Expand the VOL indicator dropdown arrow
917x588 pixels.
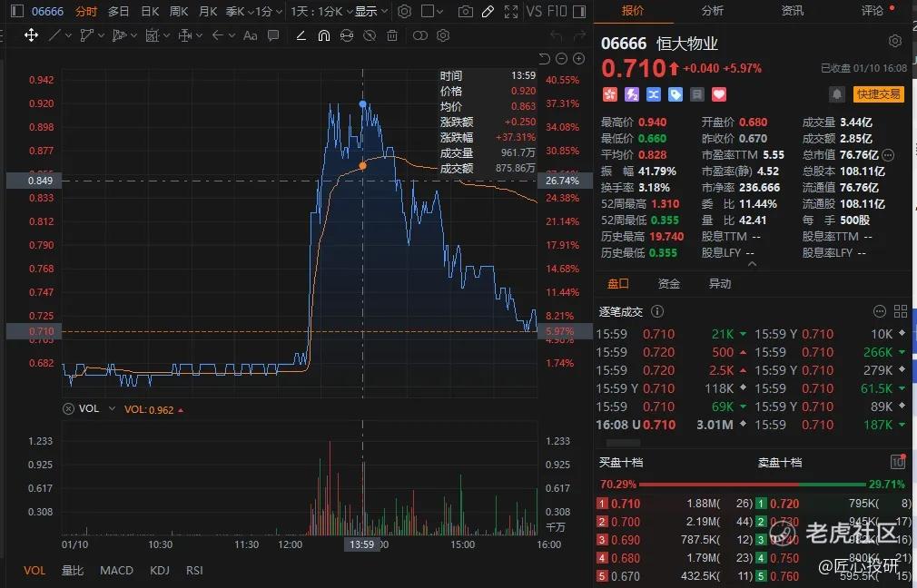pos(112,408)
